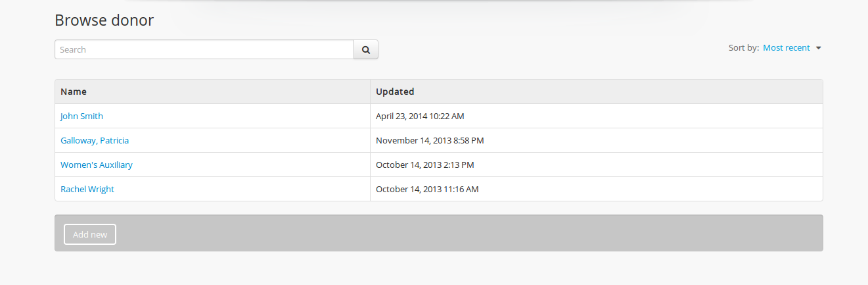Click the April 23, 2014 10:22 AM cell
The image size is (868, 285).
click(420, 117)
